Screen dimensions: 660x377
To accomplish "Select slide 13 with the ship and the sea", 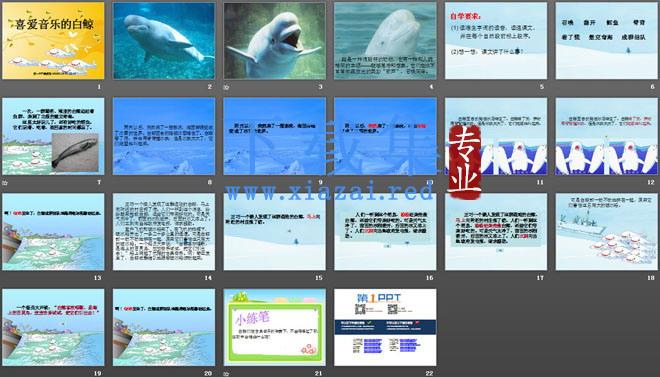I will tap(53, 232).
